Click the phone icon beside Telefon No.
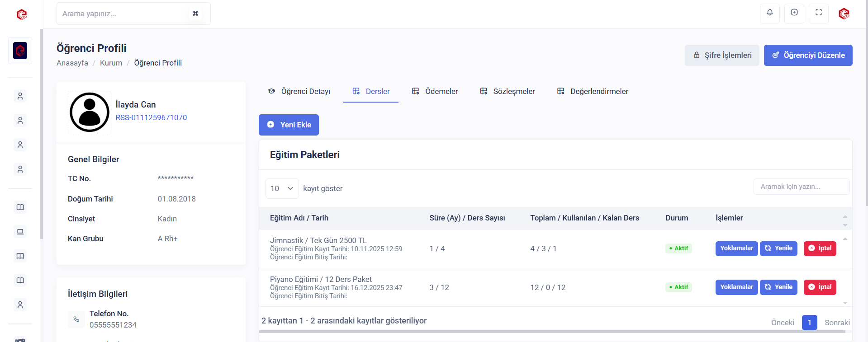This screenshot has height=342, width=868. coord(76,319)
